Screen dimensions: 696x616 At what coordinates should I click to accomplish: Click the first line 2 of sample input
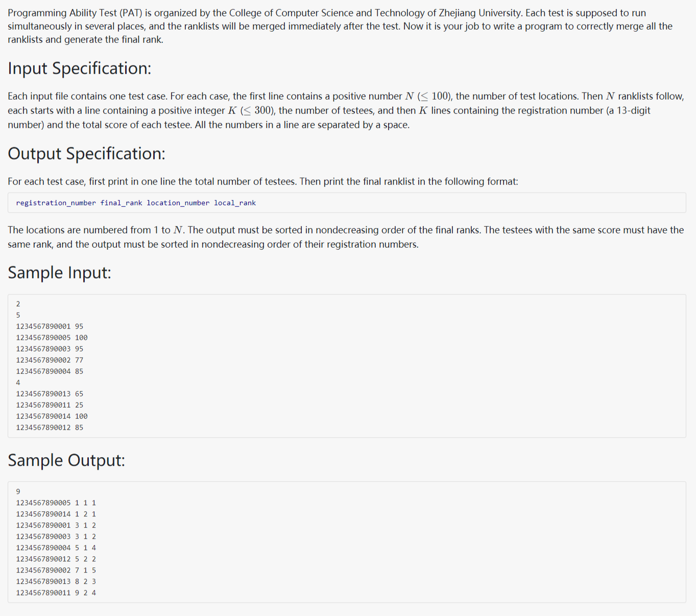(18, 304)
